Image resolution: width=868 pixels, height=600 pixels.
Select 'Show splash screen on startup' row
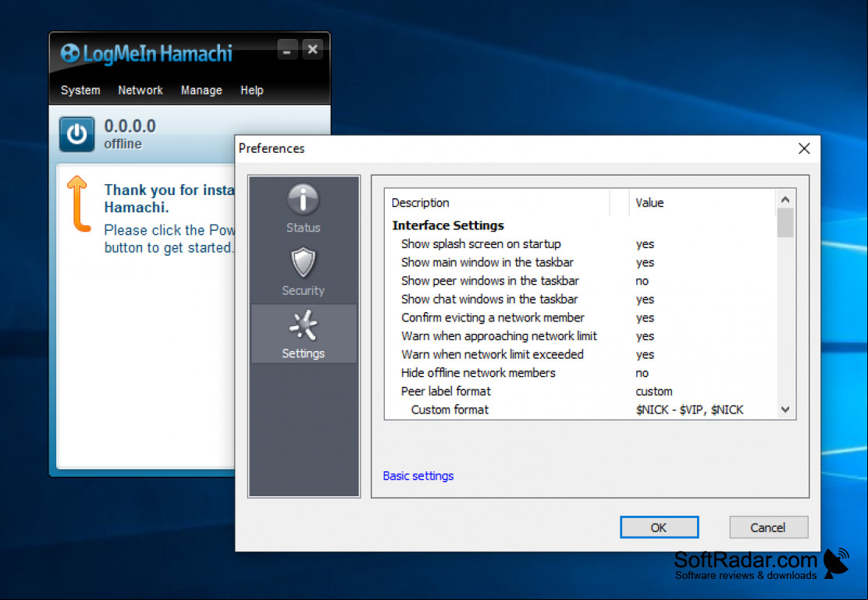582,244
